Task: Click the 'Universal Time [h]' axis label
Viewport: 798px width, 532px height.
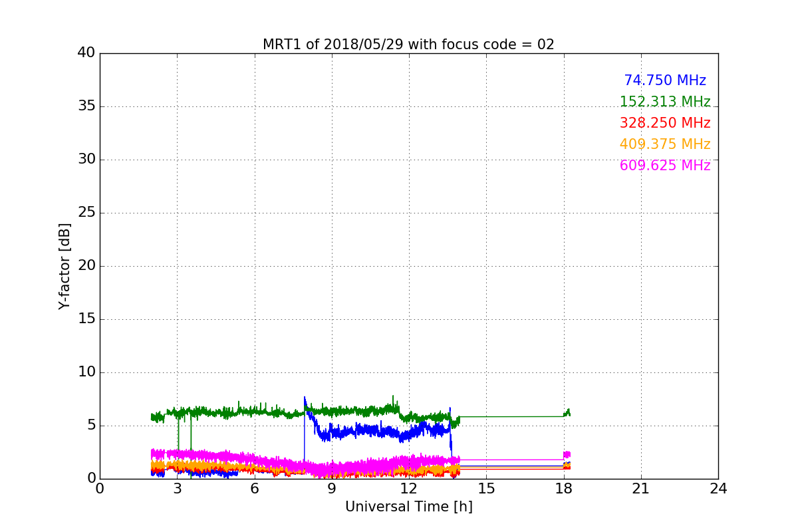Action: (x=409, y=507)
